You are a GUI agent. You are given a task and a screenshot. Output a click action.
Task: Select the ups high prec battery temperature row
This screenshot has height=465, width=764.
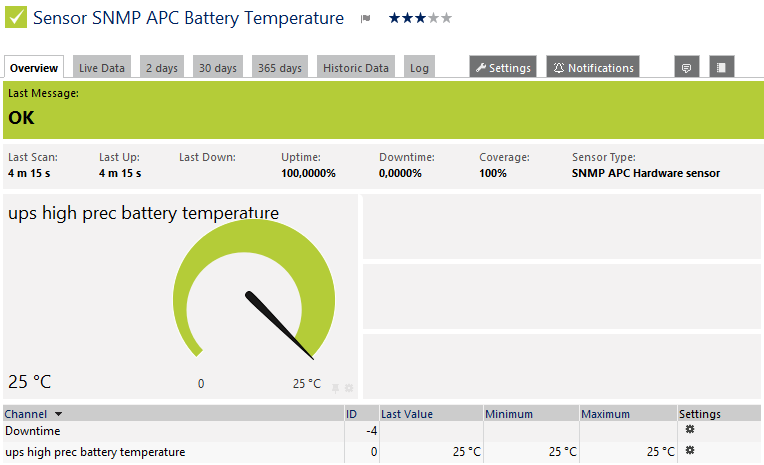click(95, 452)
